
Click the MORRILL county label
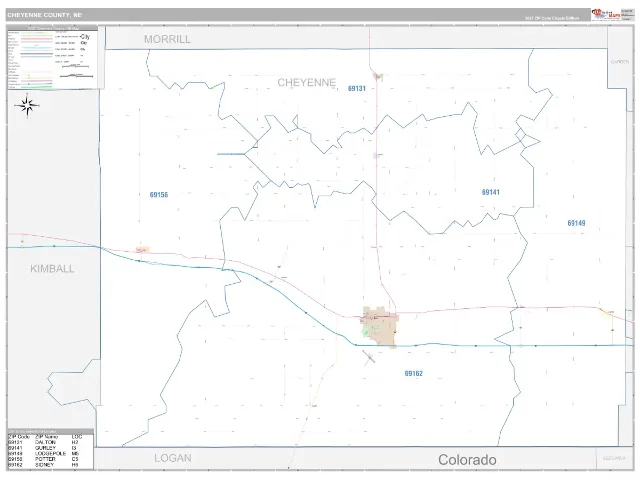(x=167, y=39)
